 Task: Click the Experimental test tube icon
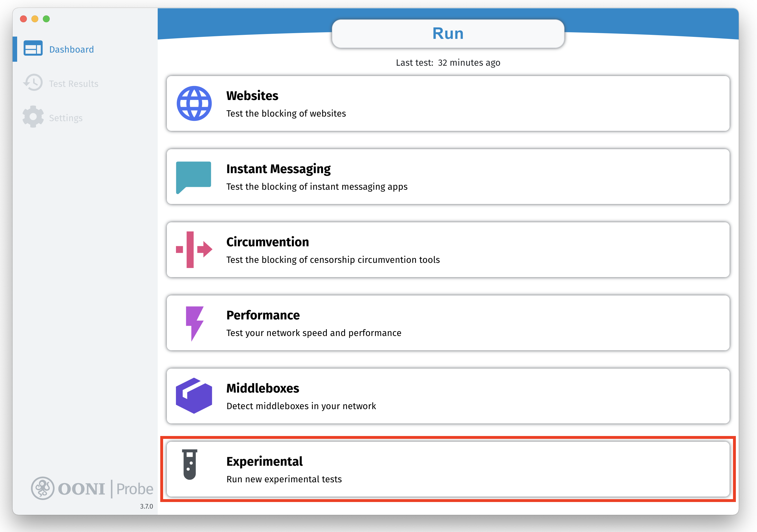coord(190,464)
